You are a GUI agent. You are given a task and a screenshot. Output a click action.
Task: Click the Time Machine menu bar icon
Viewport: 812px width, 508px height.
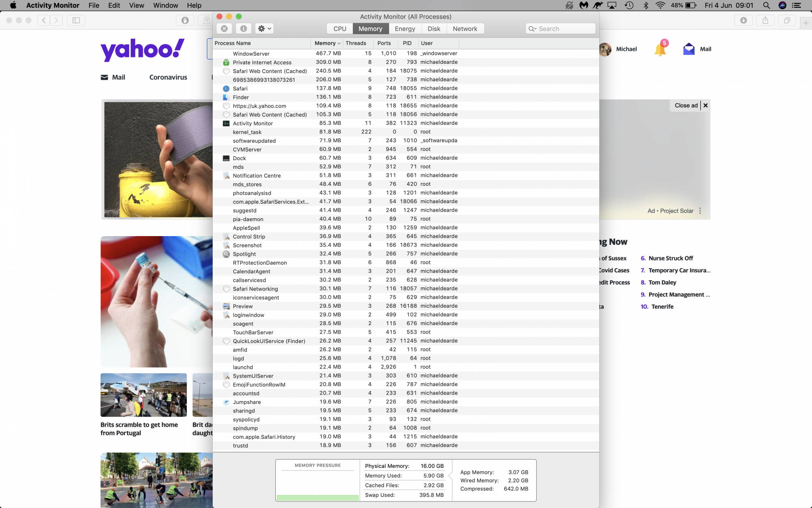tap(629, 5)
